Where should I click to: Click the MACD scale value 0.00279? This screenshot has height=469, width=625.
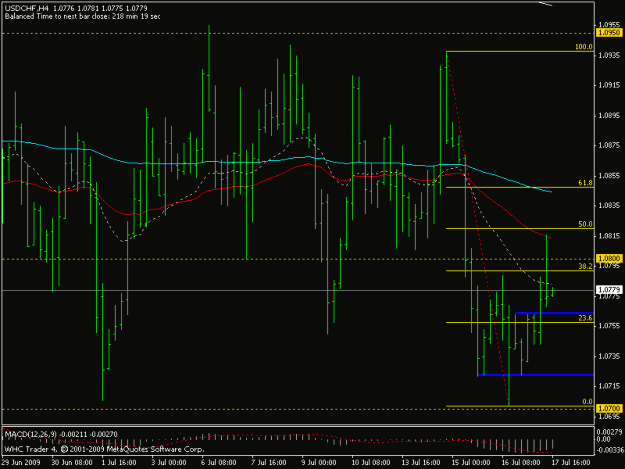(610, 432)
